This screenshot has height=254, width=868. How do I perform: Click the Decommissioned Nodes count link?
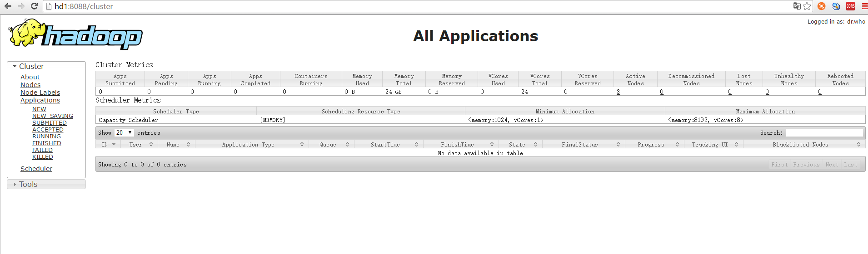pos(662,92)
